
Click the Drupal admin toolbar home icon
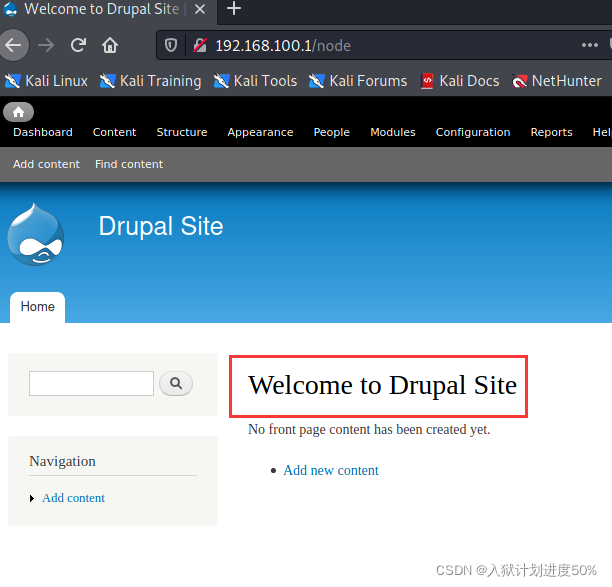click(18, 112)
